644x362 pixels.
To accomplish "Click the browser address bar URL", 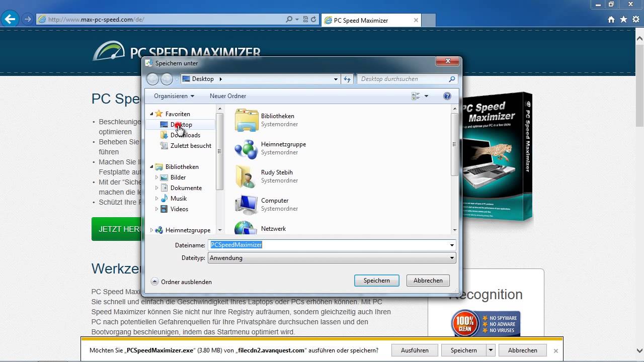I will coord(96,20).
